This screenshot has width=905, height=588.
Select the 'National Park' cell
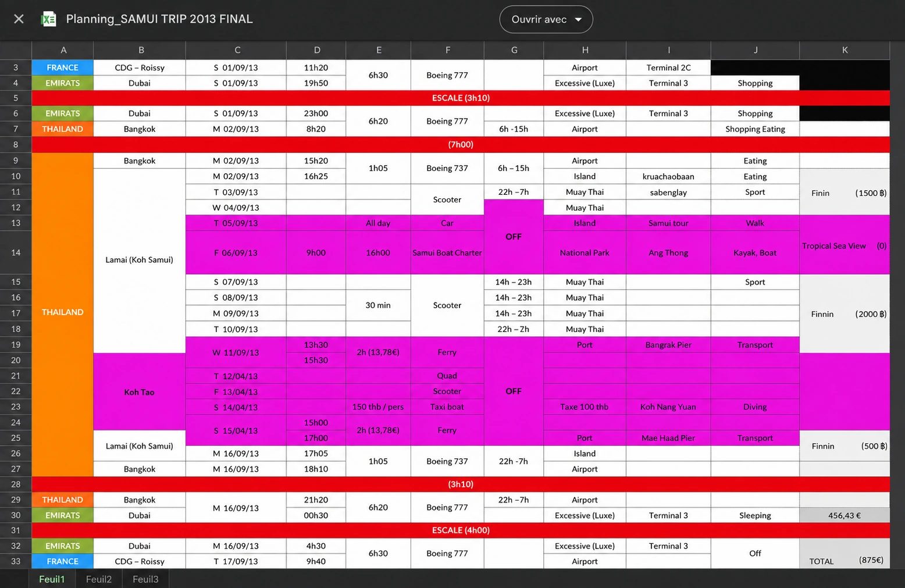[x=585, y=252]
